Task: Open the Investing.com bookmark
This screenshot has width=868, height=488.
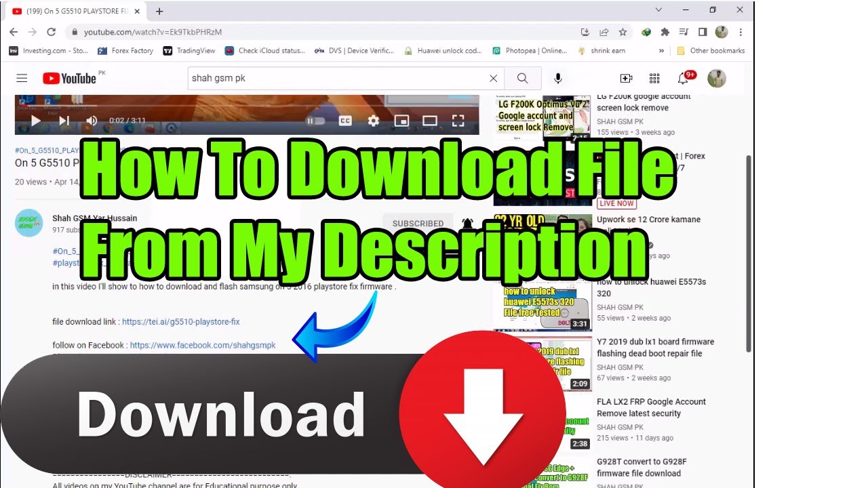Action: 49,51
